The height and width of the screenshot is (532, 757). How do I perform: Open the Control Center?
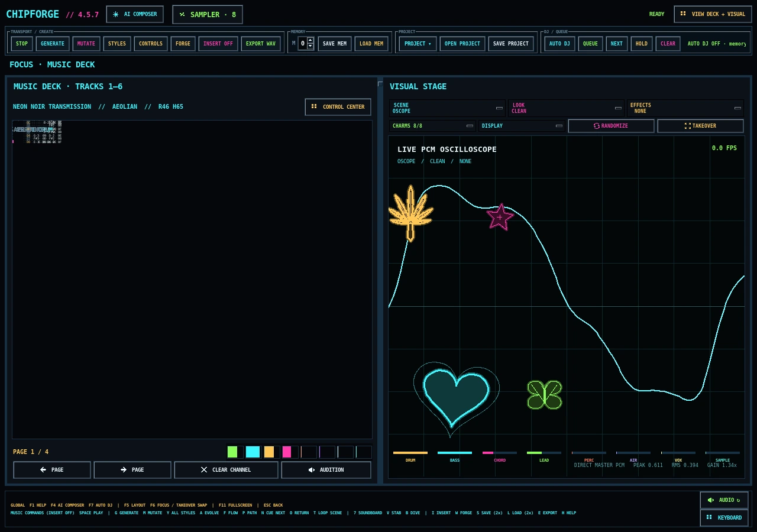click(338, 107)
